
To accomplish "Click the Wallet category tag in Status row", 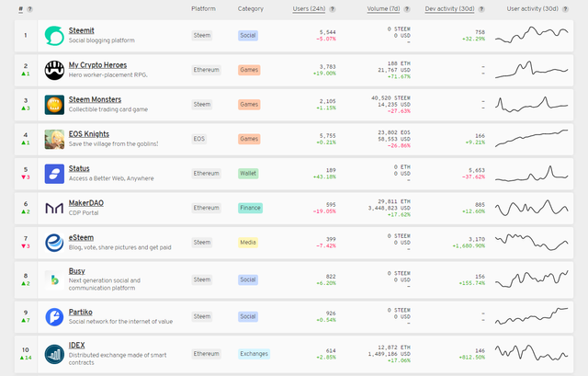I will (248, 174).
